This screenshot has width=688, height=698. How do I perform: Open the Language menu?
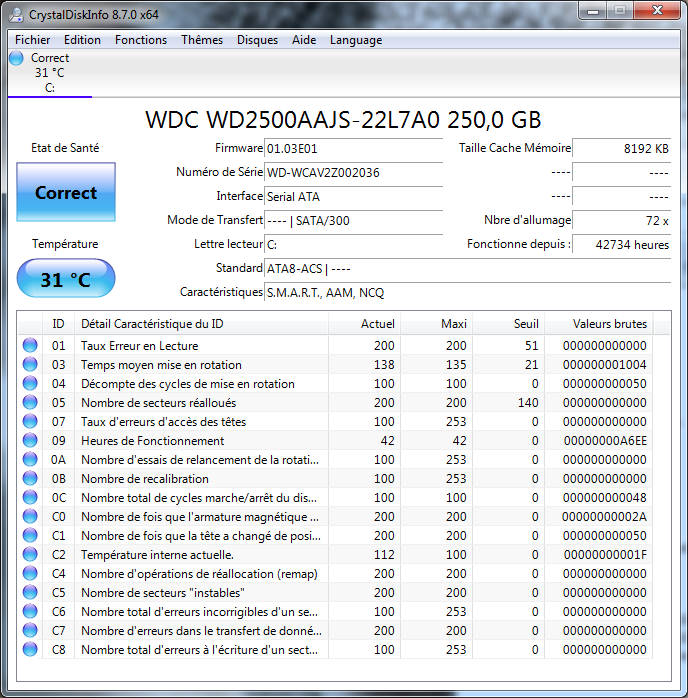[x=356, y=40]
